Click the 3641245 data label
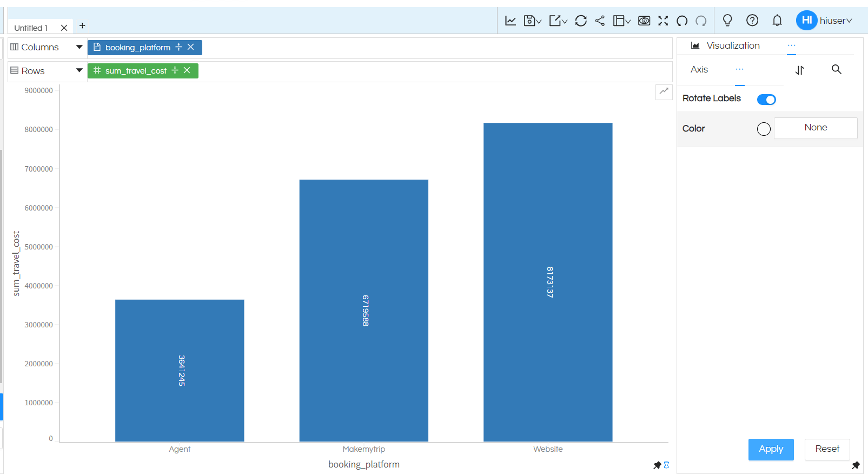This screenshot has height=474, width=868. 182,371
